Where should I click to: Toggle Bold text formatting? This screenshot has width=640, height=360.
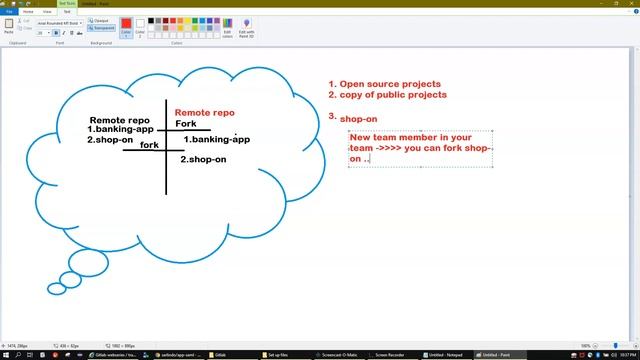(x=56, y=33)
